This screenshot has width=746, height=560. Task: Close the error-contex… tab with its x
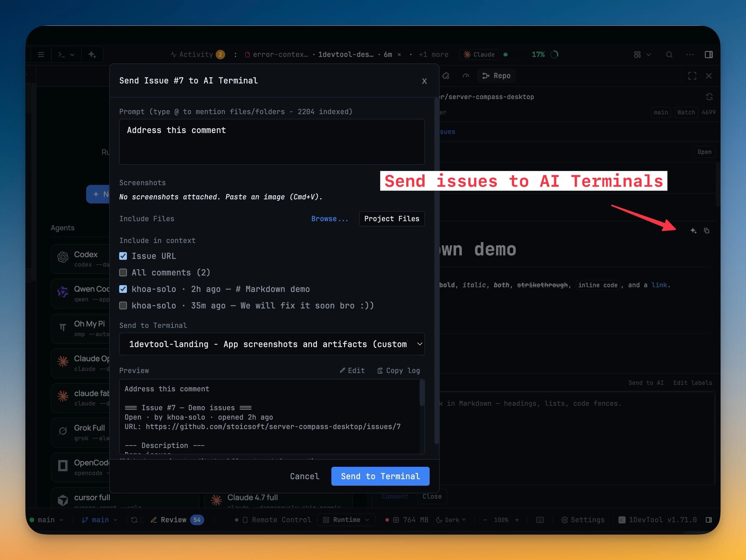pyautogui.click(x=399, y=55)
